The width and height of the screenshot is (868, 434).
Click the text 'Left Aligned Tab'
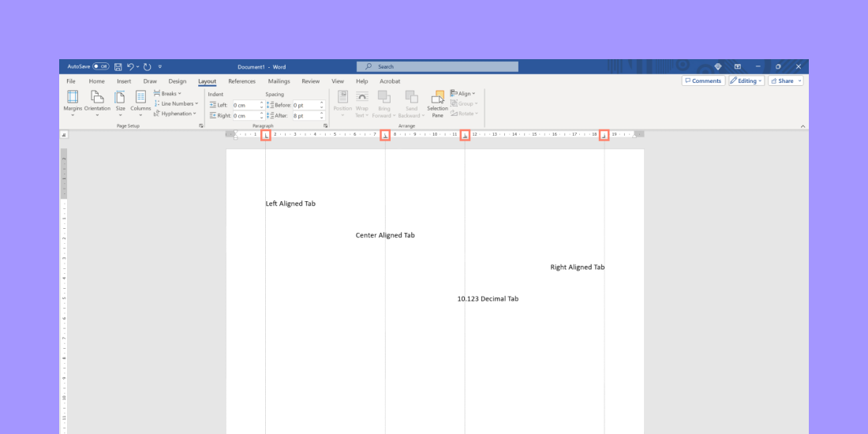(290, 204)
